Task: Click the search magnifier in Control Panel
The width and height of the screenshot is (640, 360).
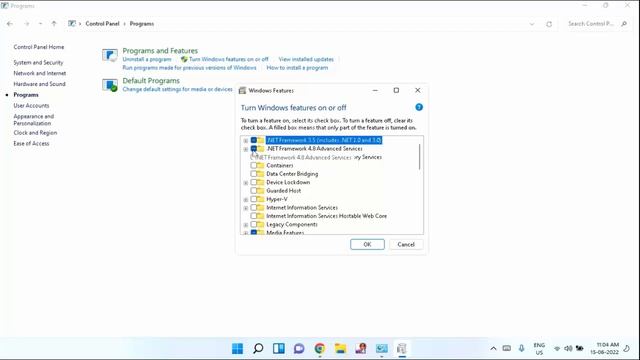Action: click(x=624, y=24)
